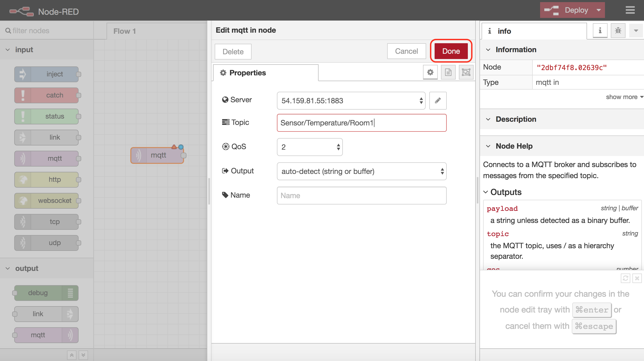Select the link input node in palette
Image resolution: width=644 pixels, height=361 pixels.
pos(46,137)
